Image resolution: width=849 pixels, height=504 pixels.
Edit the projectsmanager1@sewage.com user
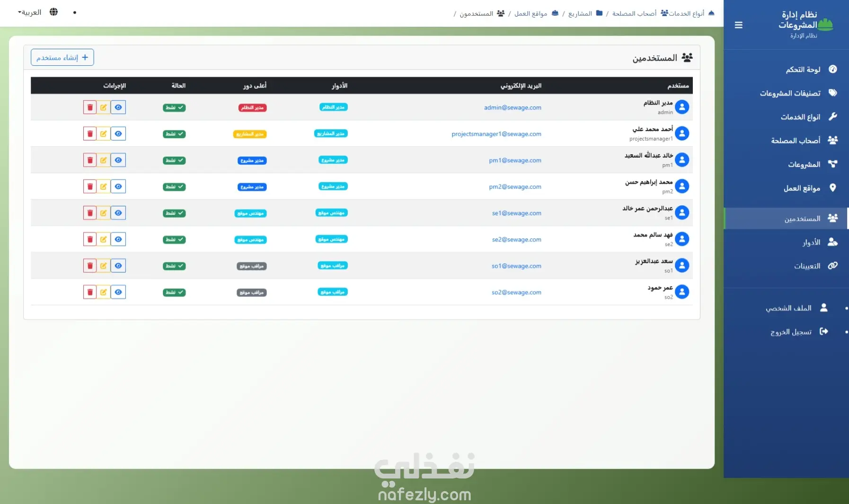point(104,134)
